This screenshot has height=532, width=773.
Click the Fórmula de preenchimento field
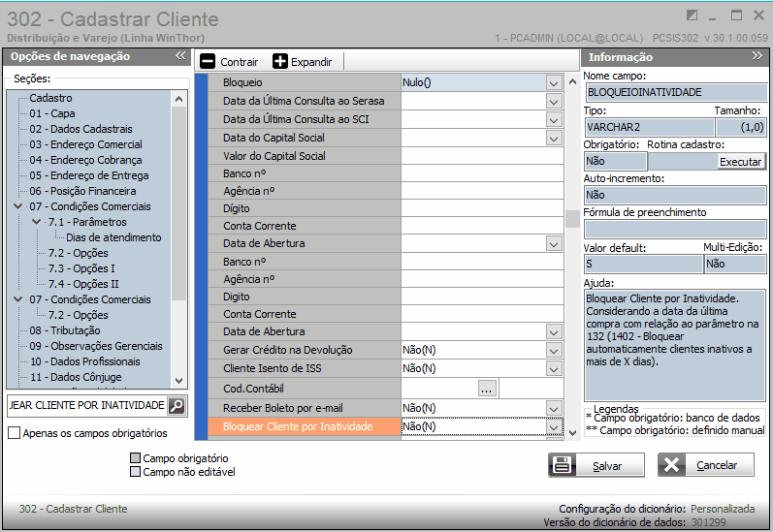coord(675,230)
